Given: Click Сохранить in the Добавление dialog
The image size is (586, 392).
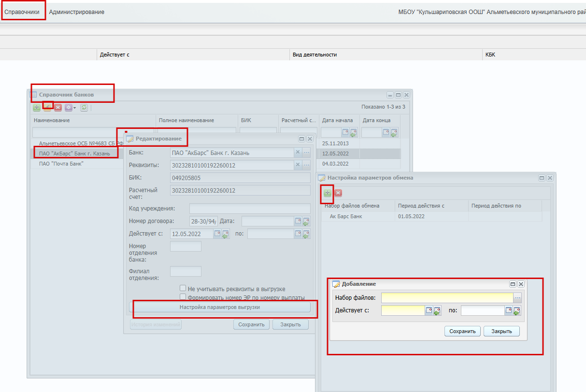Looking at the screenshot, I should [463, 331].
